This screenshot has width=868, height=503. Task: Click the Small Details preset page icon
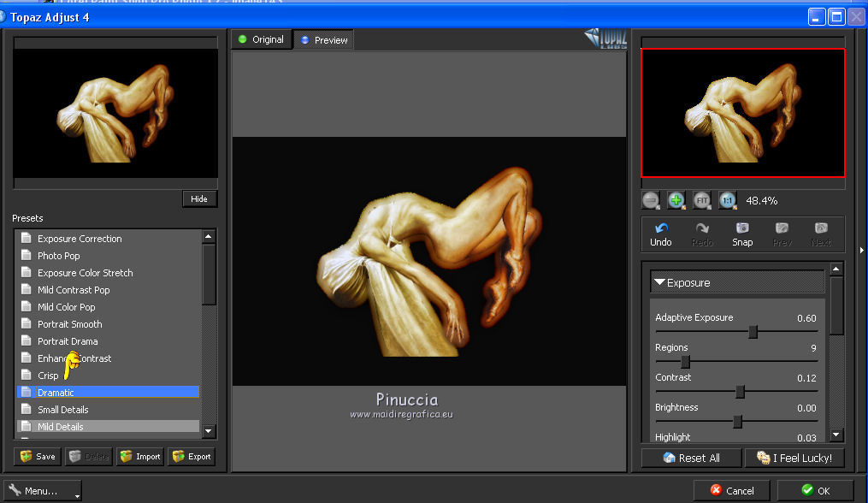(x=26, y=410)
